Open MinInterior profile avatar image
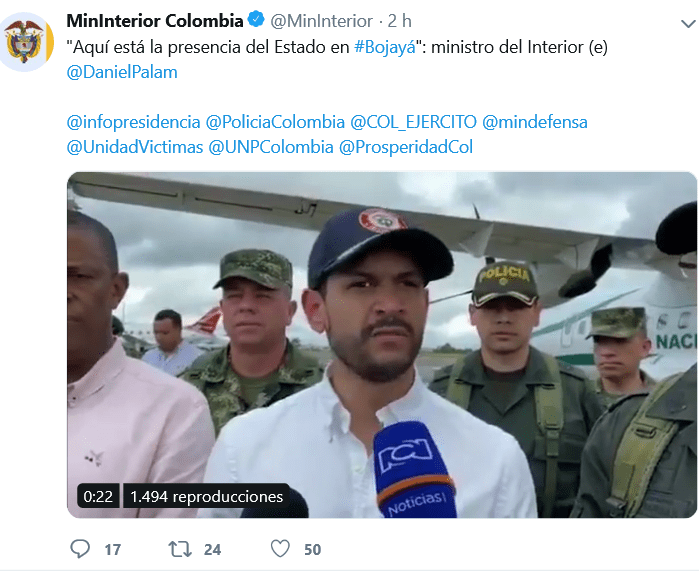 pyautogui.click(x=27, y=42)
